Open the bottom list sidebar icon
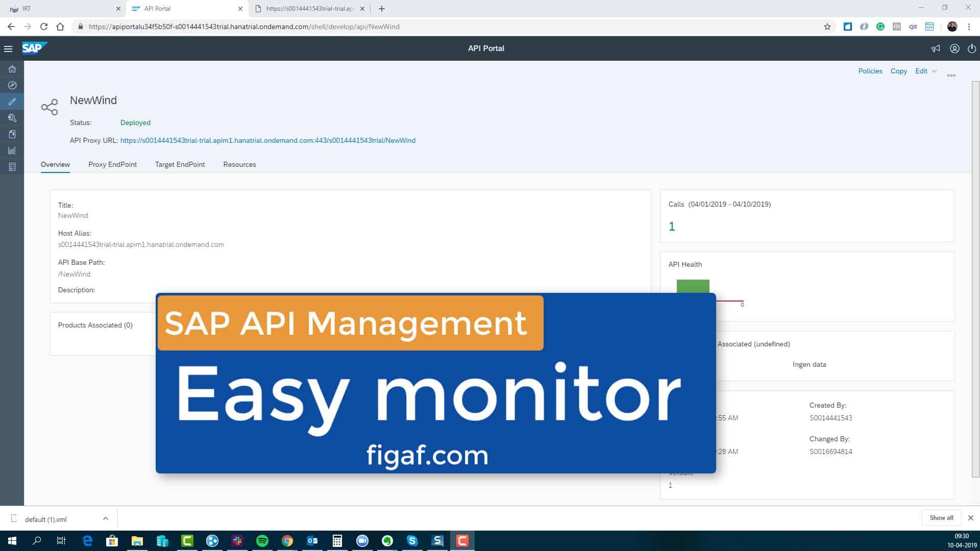The height and width of the screenshot is (551, 980). (x=12, y=167)
